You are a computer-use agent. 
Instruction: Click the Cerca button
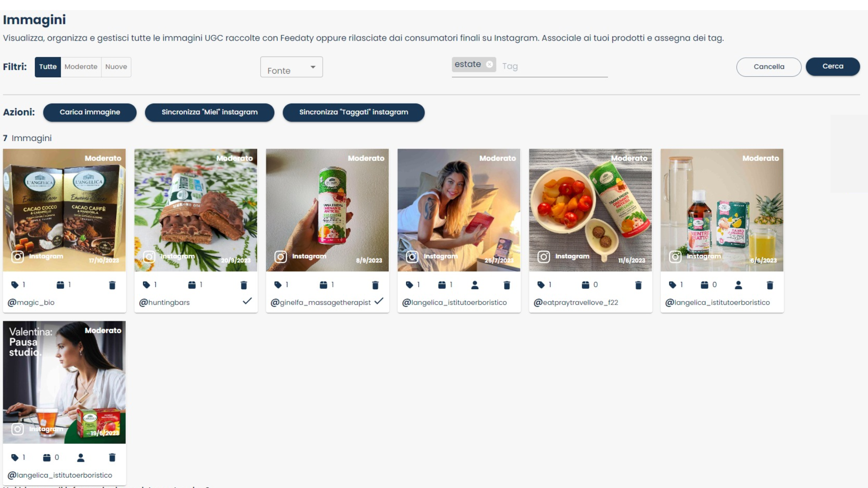coord(833,66)
